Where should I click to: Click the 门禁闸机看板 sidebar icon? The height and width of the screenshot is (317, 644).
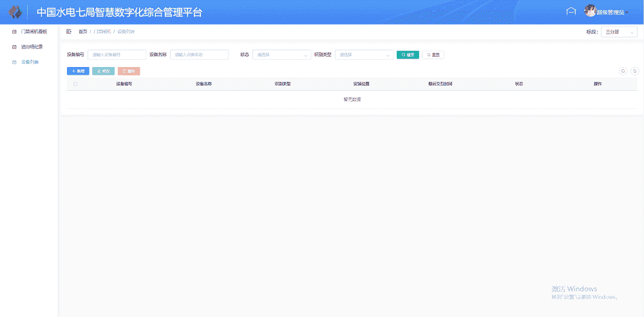click(15, 31)
